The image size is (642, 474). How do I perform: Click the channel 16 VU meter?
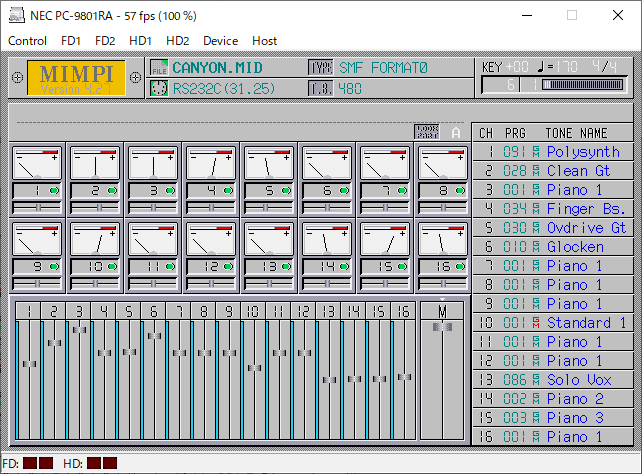coord(443,240)
